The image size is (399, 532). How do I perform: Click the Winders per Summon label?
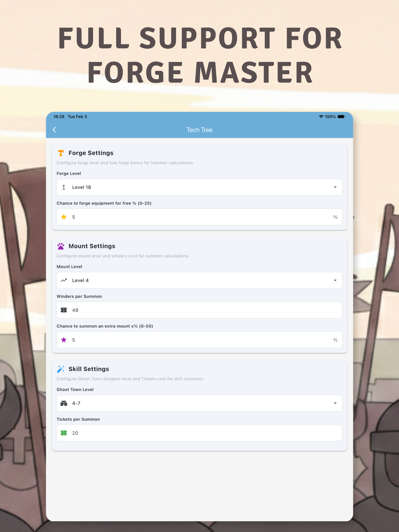[x=79, y=296]
